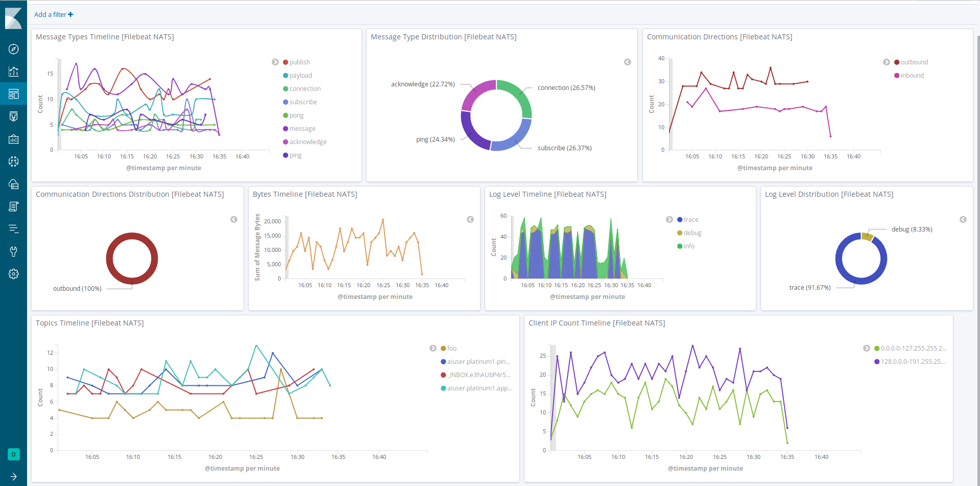The image size is (980, 486).
Task: Click the Topics Timeline panel title
Action: pyautogui.click(x=89, y=322)
